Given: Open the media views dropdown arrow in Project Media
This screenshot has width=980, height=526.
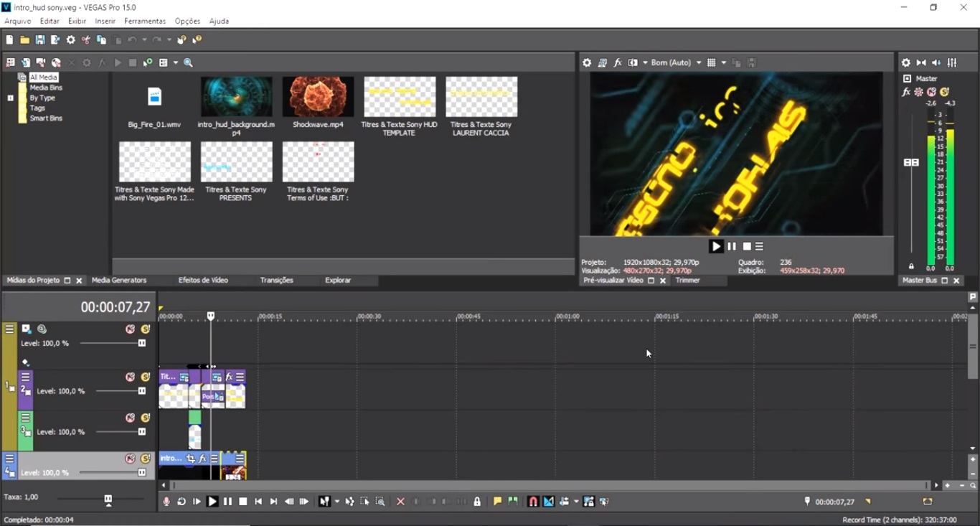Looking at the screenshot, I should 175,63.
